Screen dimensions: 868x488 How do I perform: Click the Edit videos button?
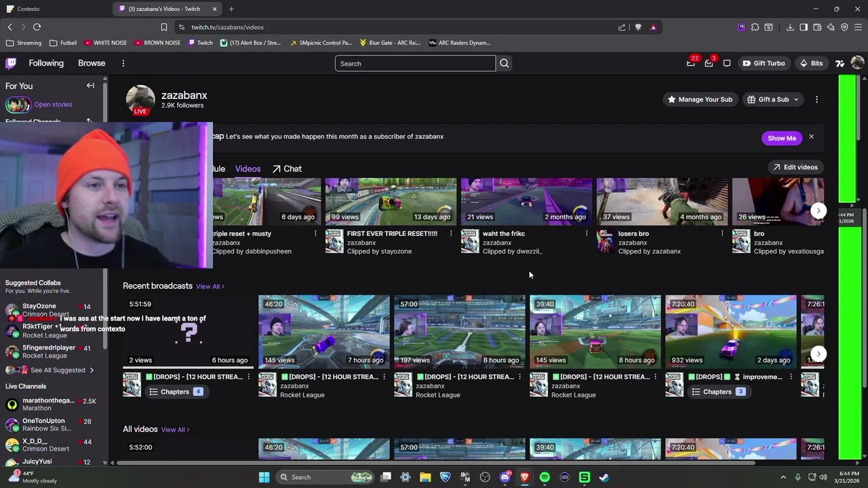796,167
